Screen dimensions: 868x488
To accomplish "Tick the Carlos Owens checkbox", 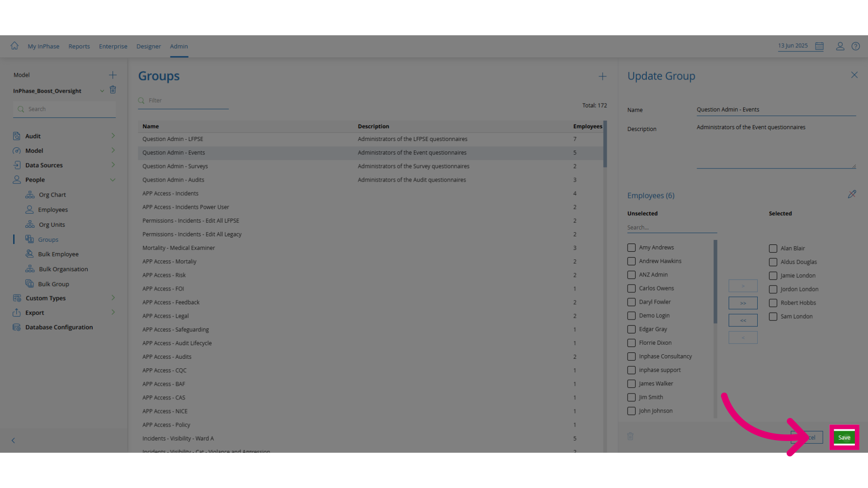I will click(x=632, y=288).
